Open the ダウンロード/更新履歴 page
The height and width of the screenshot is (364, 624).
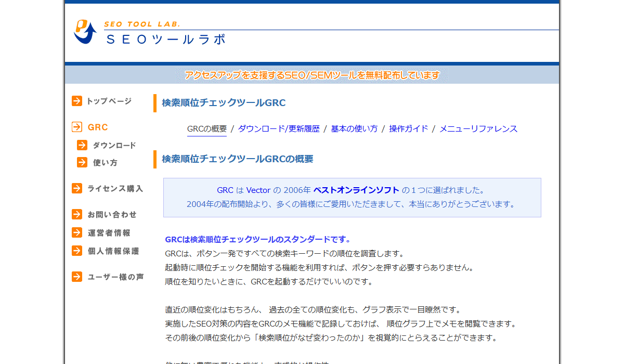(279, 128)
